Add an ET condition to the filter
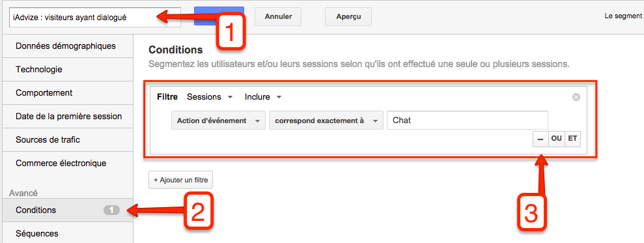 click(x=572, y=139)
